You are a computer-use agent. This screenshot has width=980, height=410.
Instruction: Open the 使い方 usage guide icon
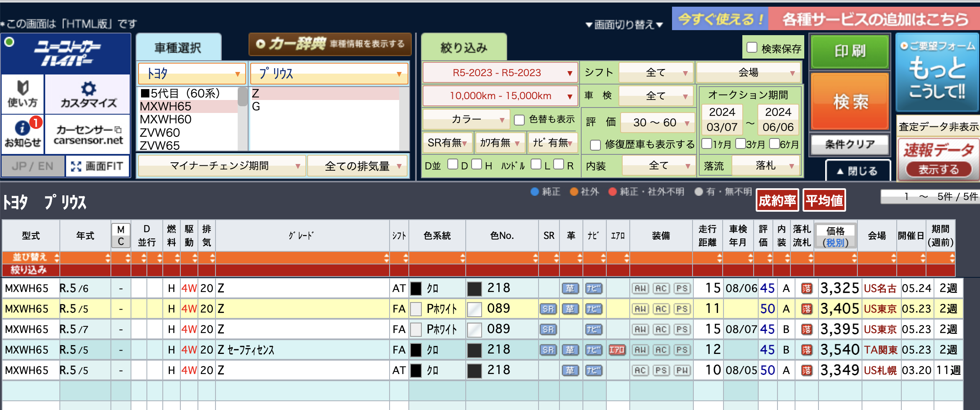23,94
